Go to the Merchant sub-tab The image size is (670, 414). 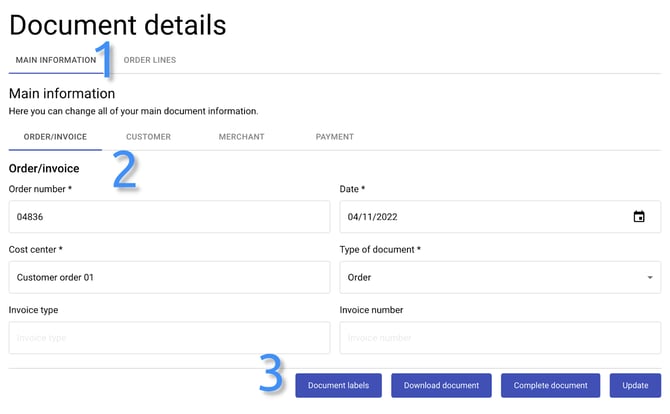pyautogui.click(x=241, y=137)
